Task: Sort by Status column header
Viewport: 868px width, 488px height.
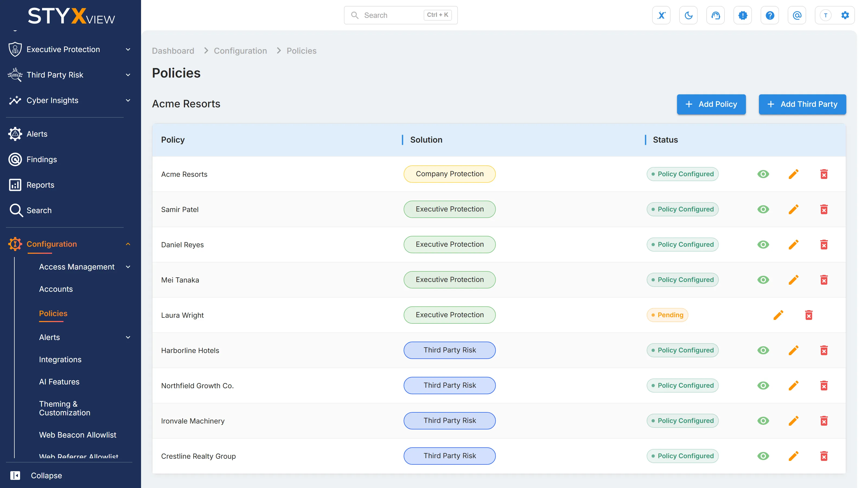Action: click(x=665, y=140)
